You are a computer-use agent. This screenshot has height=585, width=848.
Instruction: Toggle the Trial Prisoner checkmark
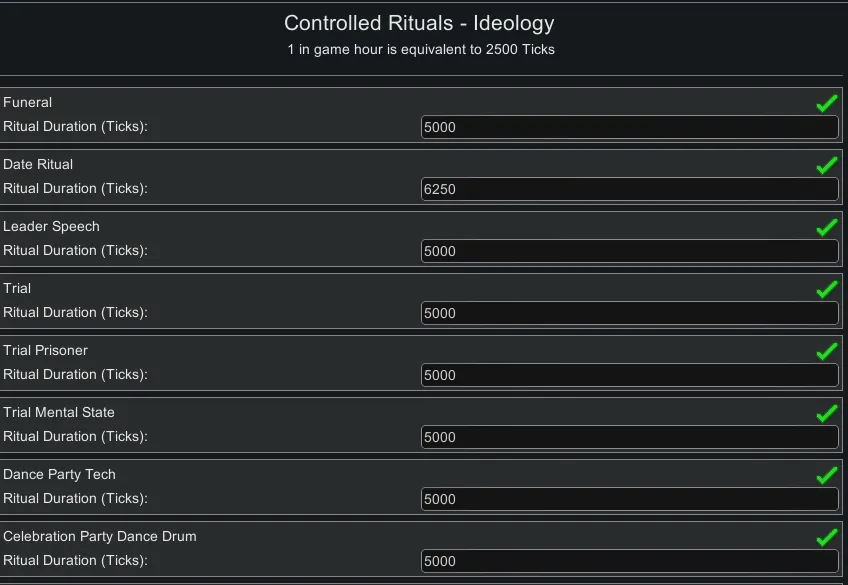pos(826,351)
